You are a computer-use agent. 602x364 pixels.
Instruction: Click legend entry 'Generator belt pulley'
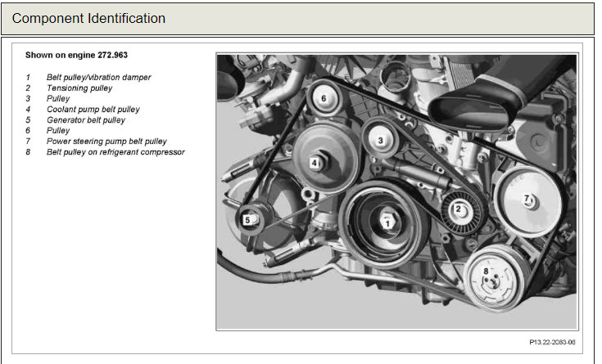coord(86,120)
